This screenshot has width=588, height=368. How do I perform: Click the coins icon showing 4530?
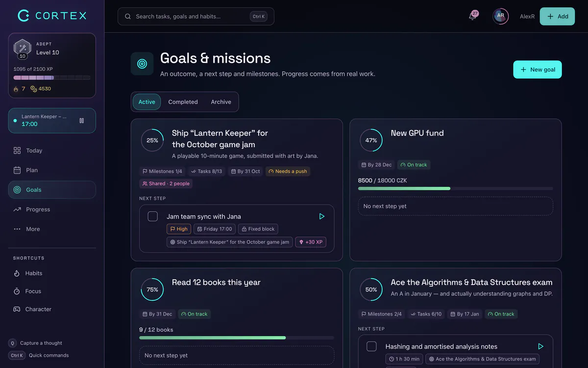coord(34,89)
